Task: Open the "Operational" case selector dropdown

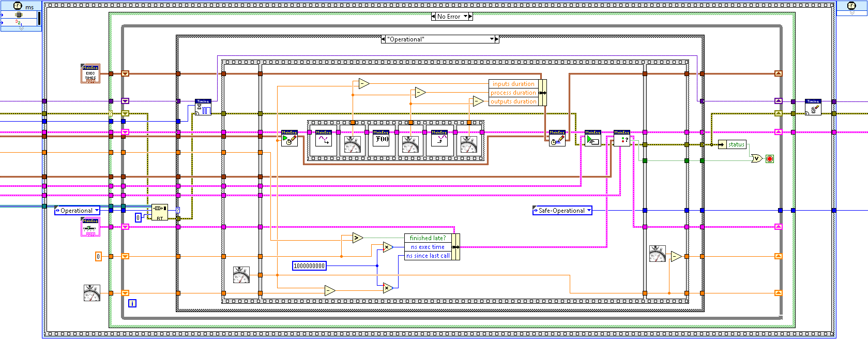Action: [492, 39]
